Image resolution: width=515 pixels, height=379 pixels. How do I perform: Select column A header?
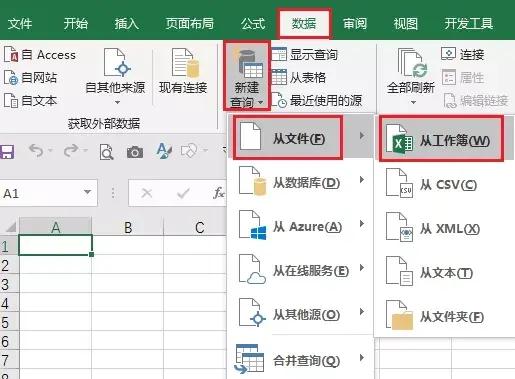pyautogui.click(x=55, y=227)
